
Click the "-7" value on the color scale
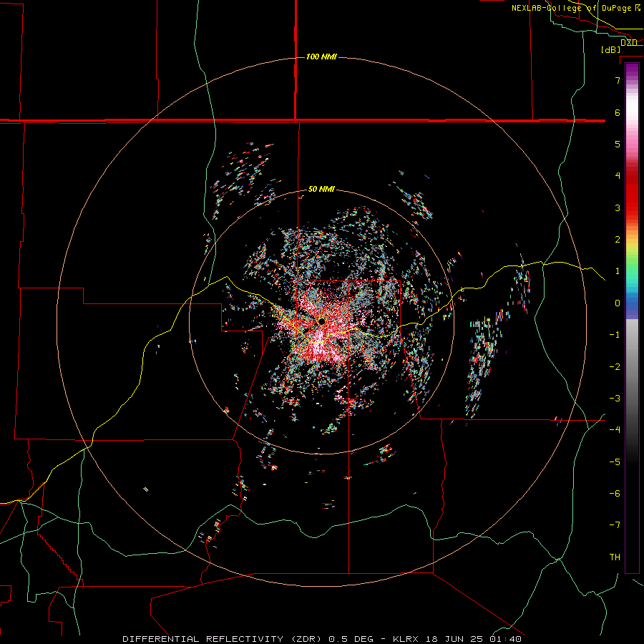(x=615, y=525)
